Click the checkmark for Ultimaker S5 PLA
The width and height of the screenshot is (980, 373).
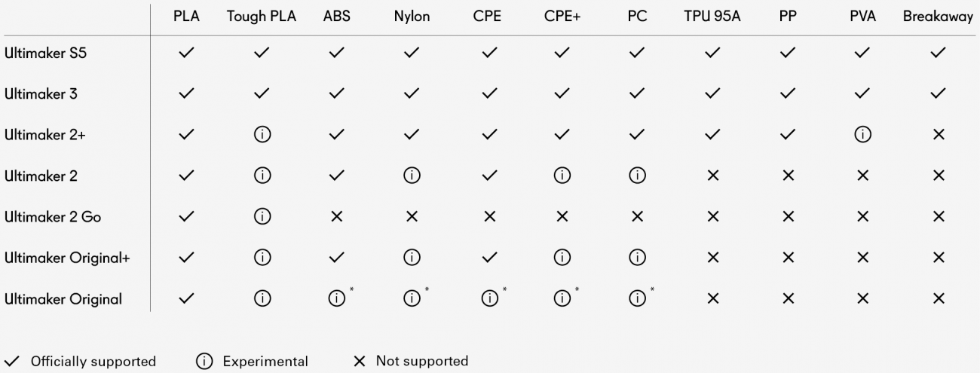pyautogui.click(x=186, y=54)
